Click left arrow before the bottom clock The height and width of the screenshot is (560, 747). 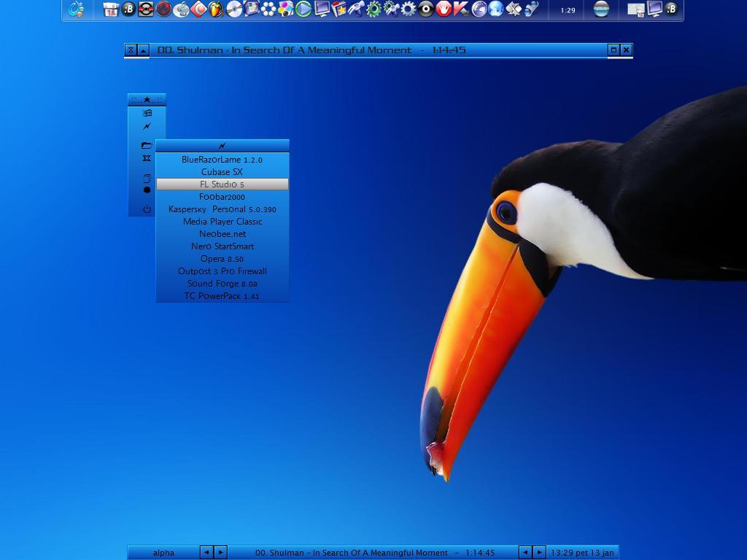(x=525, y=553)
